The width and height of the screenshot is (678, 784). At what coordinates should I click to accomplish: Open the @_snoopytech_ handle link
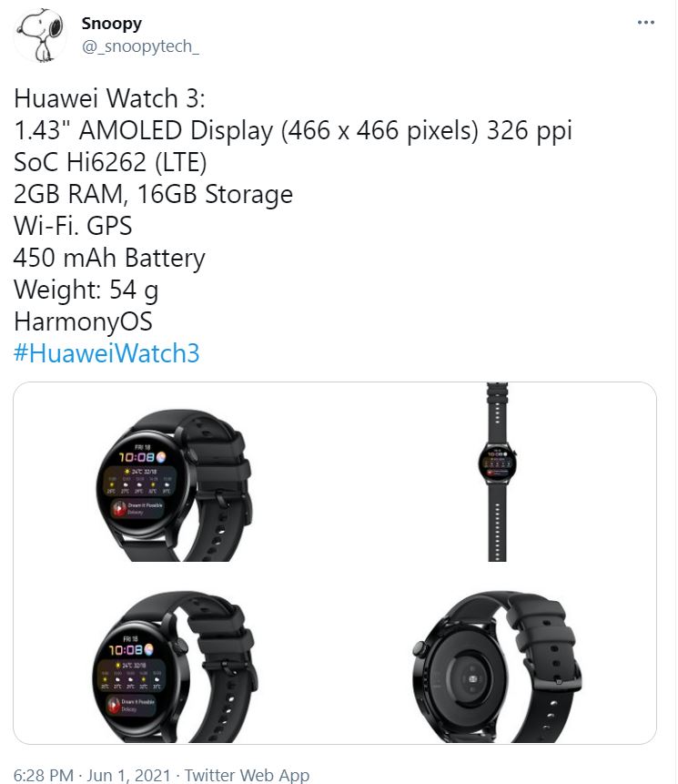pyautogui.click(x=140, y=46)
